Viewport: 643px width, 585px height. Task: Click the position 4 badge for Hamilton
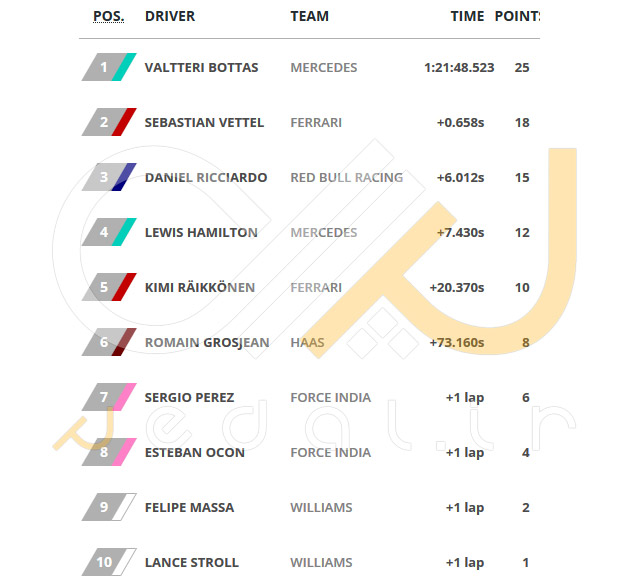point(109,232)
